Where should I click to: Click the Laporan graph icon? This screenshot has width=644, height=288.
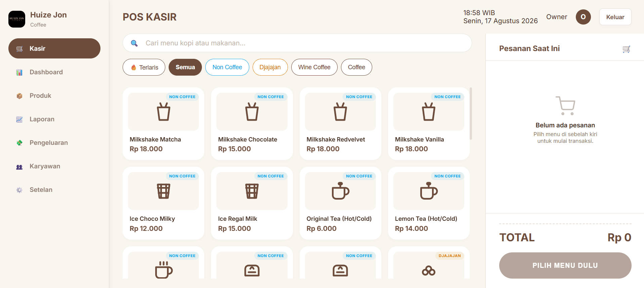point(19,119)
